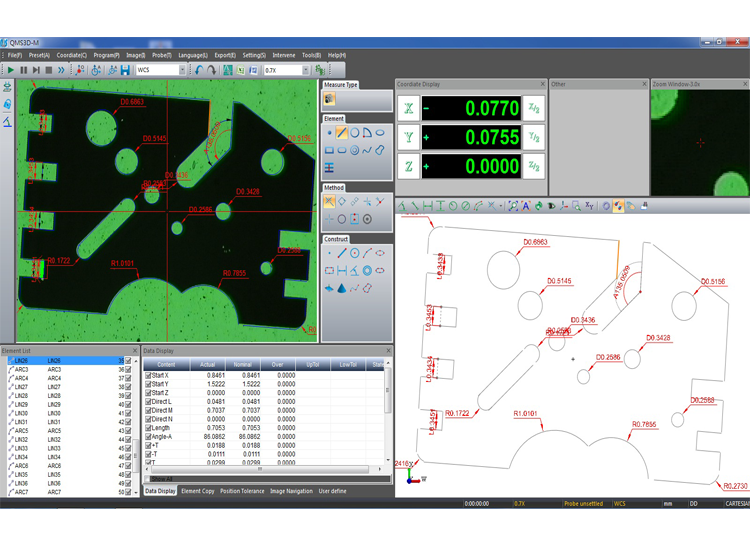
Task: Select the Circle element tool
Action: [355, 132]
